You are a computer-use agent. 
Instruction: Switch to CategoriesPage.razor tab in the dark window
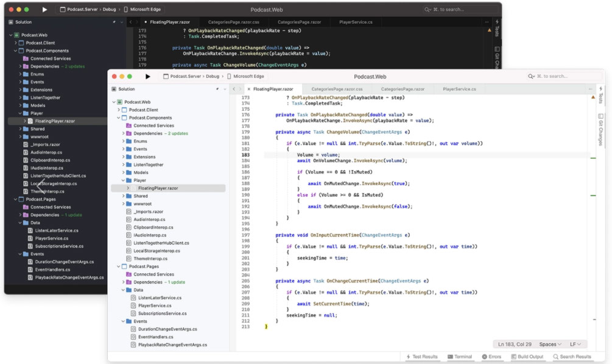click(300, 23)
